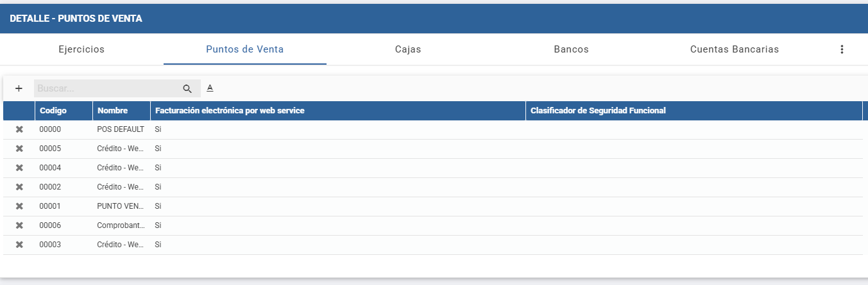This screenshot has width=868, height=285.
Task: Click the X icon for row 00006
Action: pyautogui.click(x=19, y=225)
